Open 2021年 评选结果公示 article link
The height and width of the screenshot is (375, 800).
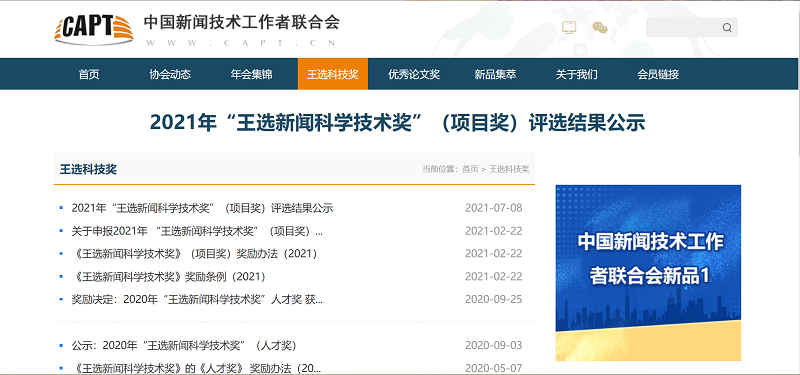tap(202, 208)
